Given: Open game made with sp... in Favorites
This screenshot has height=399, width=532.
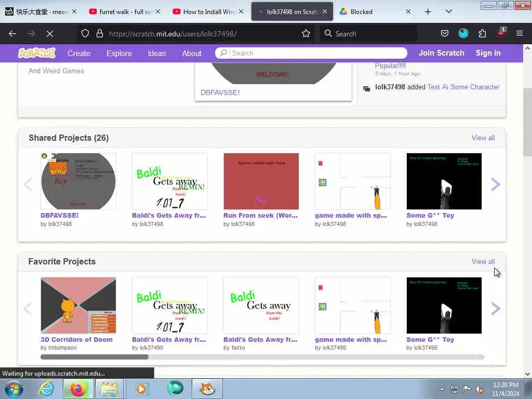Looking at the screenshot, I should (353, 305).
